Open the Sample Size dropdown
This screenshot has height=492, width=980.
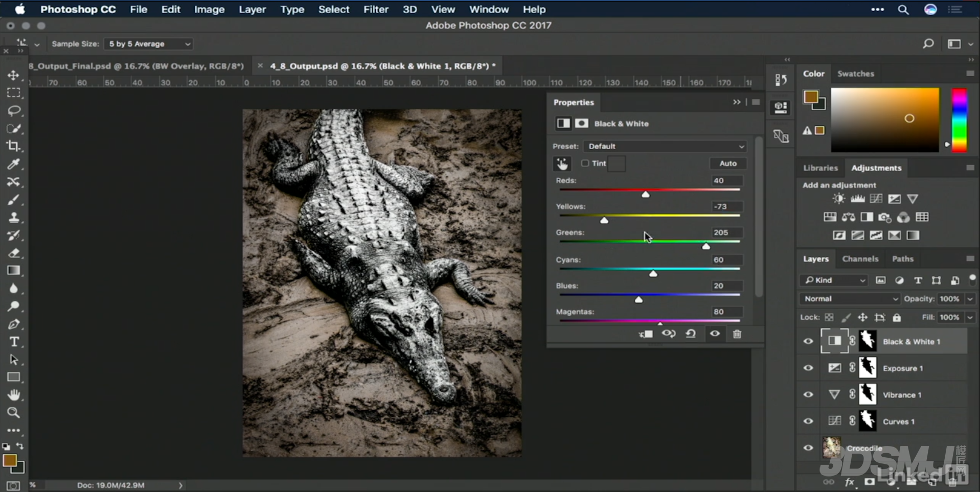(148, 44)
